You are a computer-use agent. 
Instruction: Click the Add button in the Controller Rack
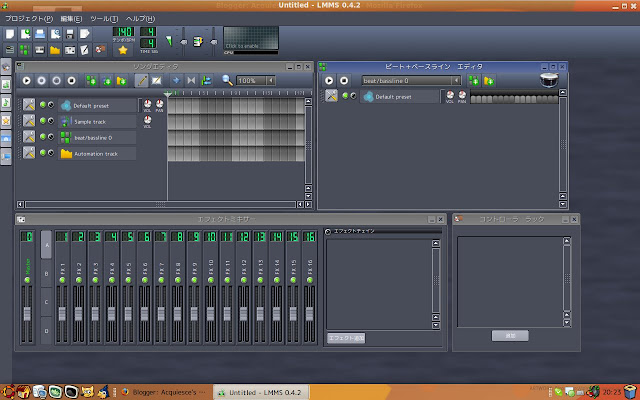click(510, 336)
